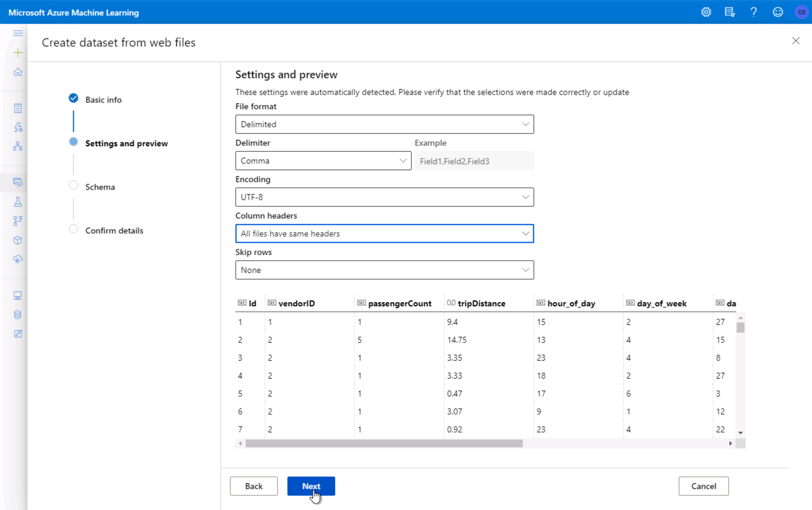Image resolution: width=812 pixels, height=510 pixels.
Task: Click the hour_of_day value 15
Action: click(541, 322)
